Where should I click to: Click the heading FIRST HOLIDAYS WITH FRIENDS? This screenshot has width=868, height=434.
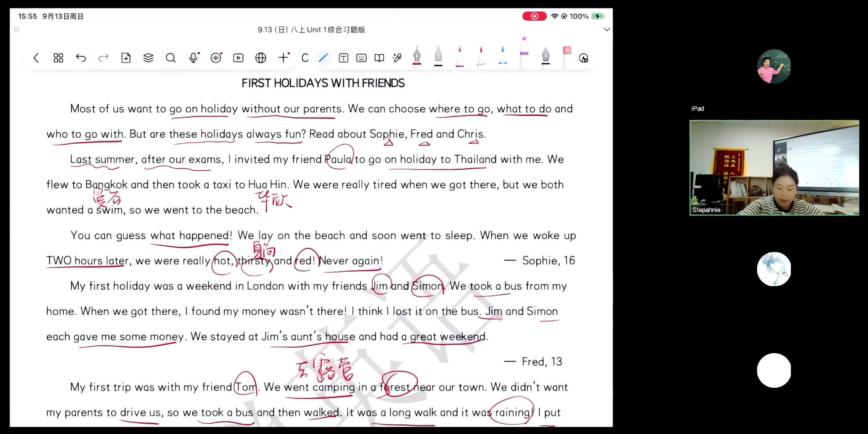tap(323, 83)
